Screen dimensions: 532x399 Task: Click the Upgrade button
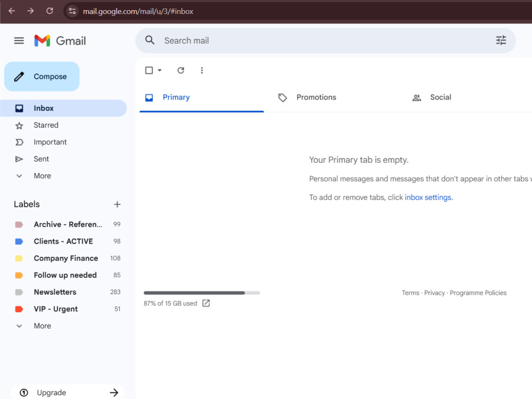(x=68, y=392)
